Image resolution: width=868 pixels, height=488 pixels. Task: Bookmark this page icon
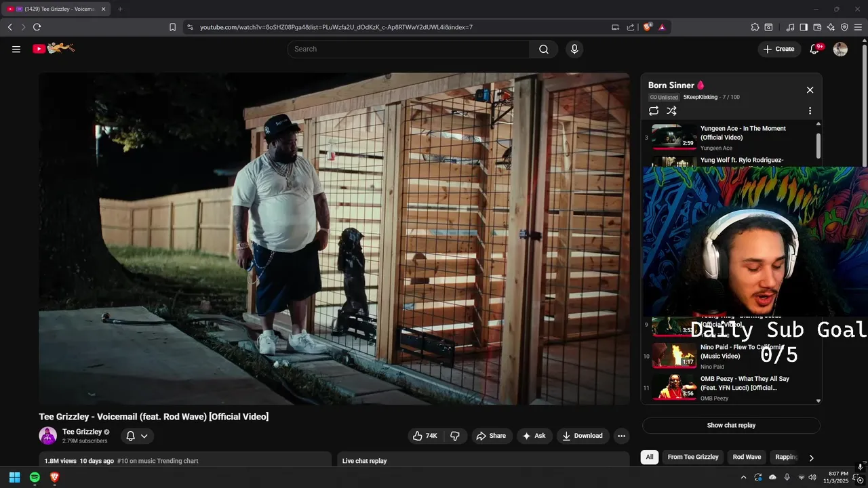click(172, 27)
